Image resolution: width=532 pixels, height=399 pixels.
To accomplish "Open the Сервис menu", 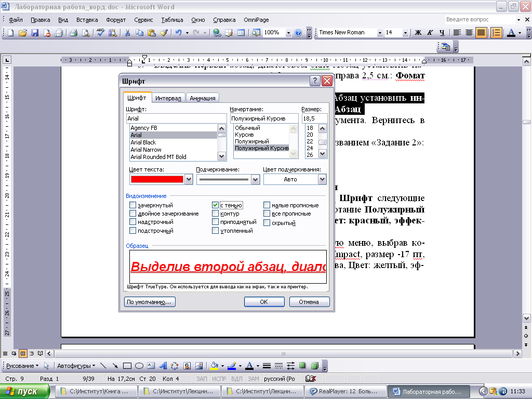I will (x=143, y=20).
